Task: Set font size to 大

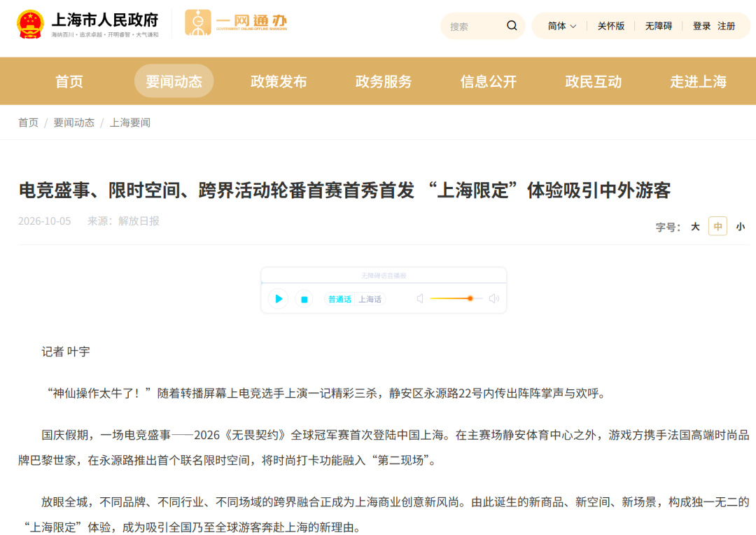Action: click(695, 226)
